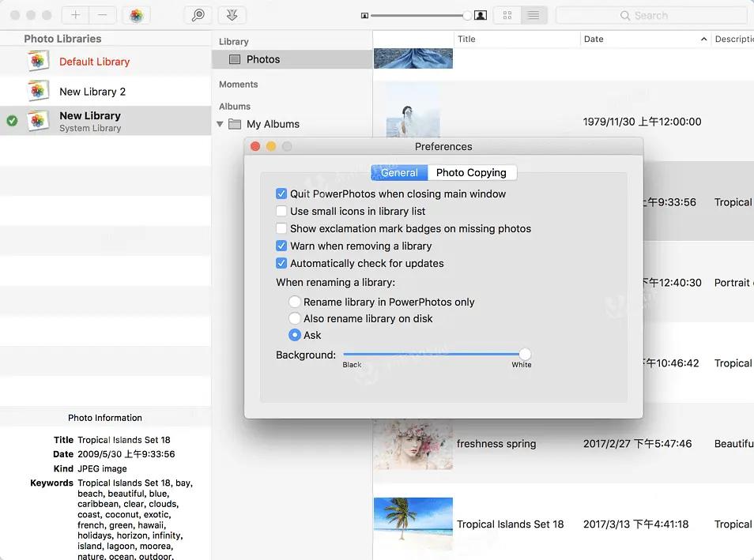Click the Tropical Islands Set 18 palm thumbnail

[413, 524]
